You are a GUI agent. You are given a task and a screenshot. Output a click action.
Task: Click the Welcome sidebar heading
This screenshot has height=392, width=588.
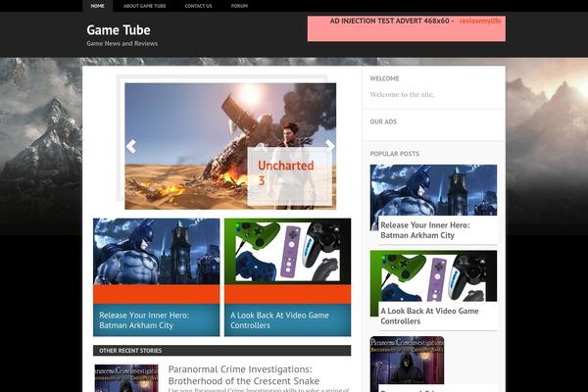coord(384,78)
